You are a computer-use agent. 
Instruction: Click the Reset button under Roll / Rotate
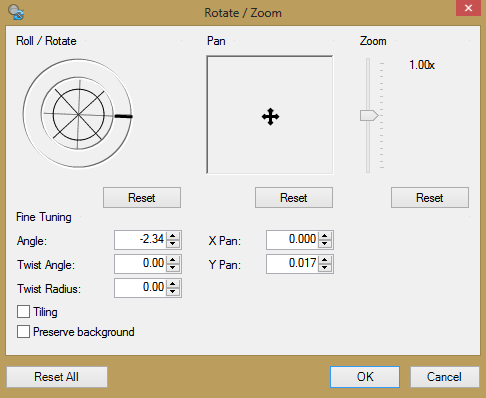[x=142, y=198]
